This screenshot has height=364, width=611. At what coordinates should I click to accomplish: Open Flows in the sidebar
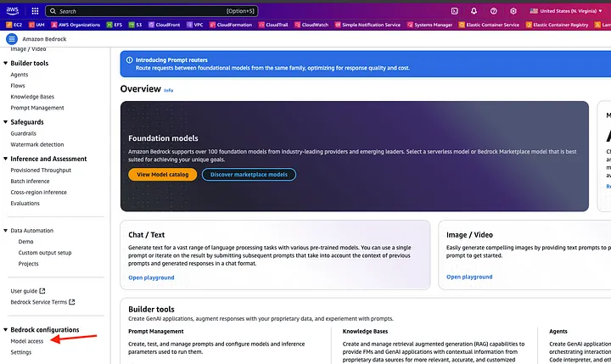point(18,86)
